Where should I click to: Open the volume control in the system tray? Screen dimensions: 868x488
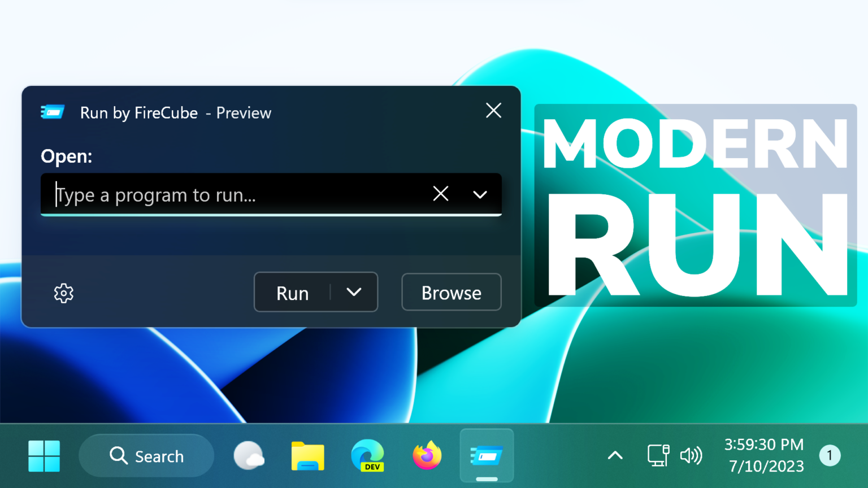pos(691,455)
